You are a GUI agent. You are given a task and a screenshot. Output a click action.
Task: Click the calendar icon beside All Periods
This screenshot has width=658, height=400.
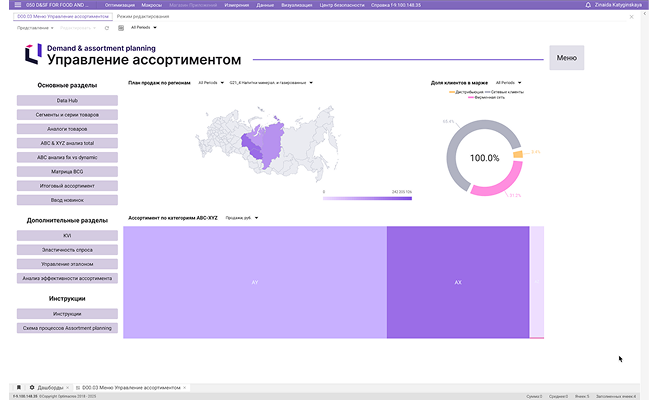(121, 27)
